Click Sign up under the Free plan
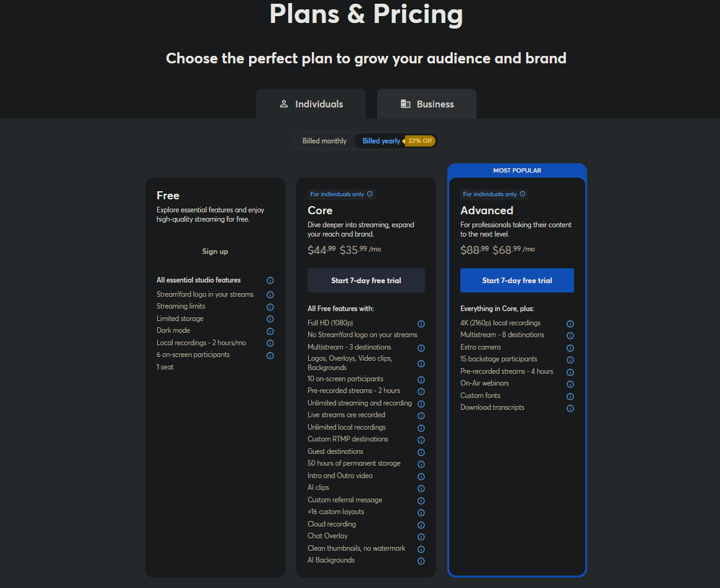 (215, 251)
